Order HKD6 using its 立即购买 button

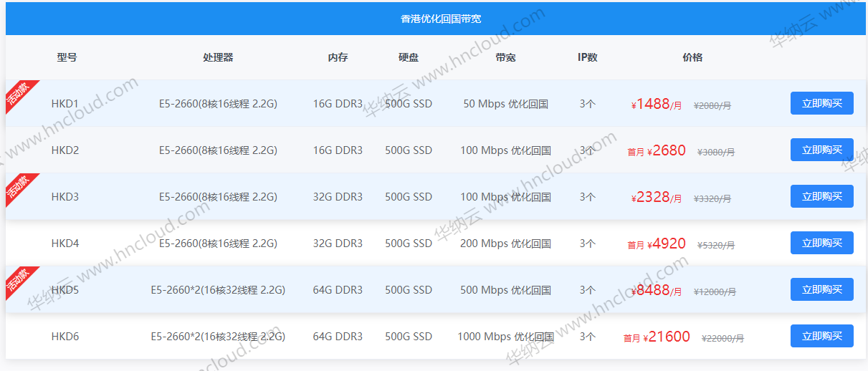(821, 336)
